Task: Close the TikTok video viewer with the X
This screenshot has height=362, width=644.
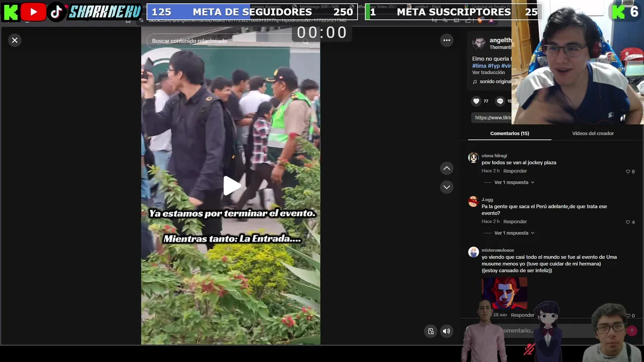Action: tap(15, 40)
